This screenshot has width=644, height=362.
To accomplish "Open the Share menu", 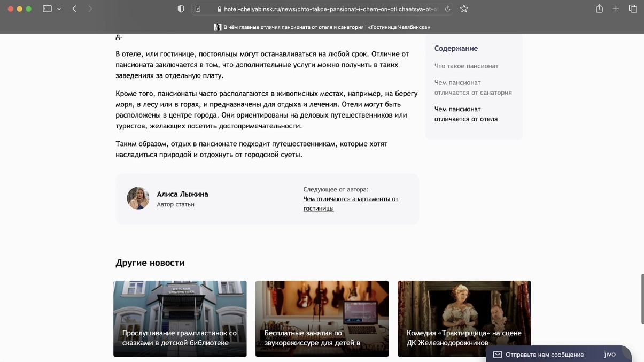I will (x=599, y=9).
